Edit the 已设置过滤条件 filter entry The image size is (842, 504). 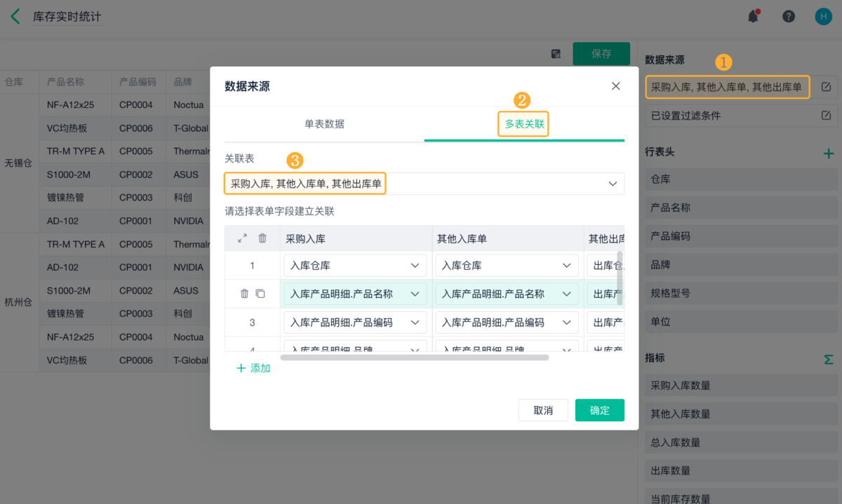[826, 115]
